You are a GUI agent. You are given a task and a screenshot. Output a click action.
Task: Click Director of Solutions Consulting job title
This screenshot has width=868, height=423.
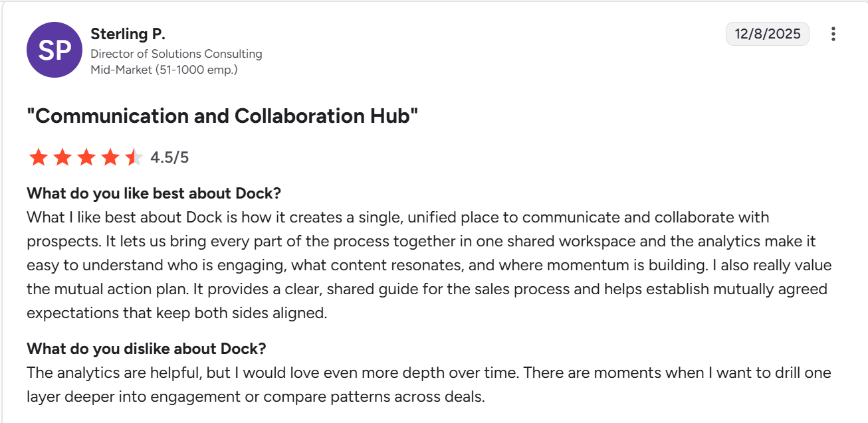[176, 54]
